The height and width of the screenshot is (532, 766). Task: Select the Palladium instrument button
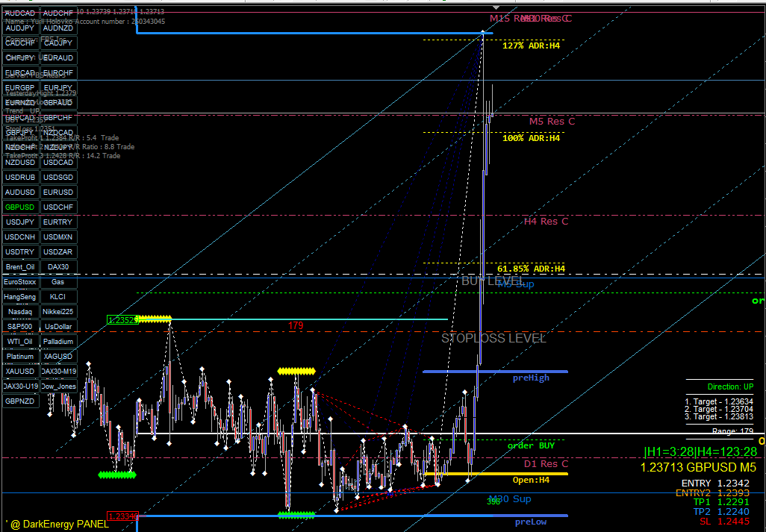tap(59, 342)
